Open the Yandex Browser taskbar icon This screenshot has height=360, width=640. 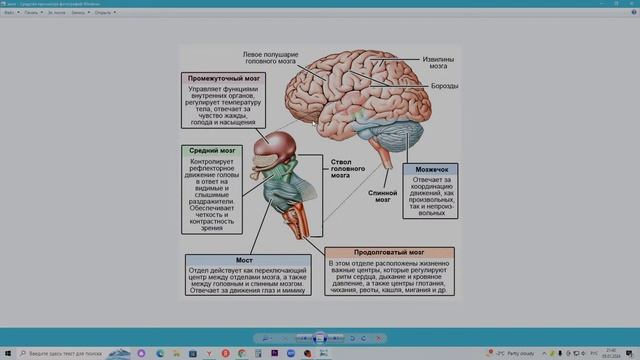(209, 353)
